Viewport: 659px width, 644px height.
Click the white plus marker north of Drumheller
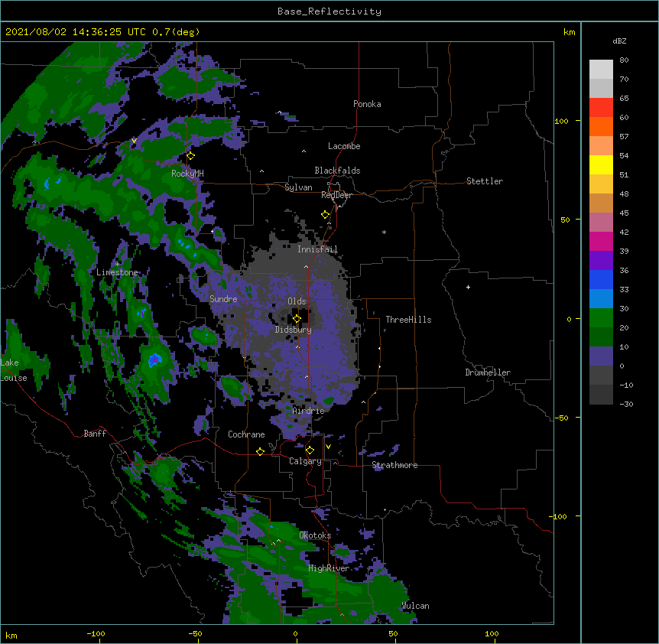point(468,287)
